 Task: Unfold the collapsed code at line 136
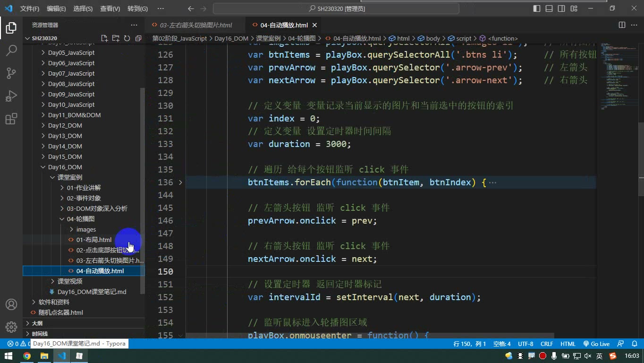(180, 182)
